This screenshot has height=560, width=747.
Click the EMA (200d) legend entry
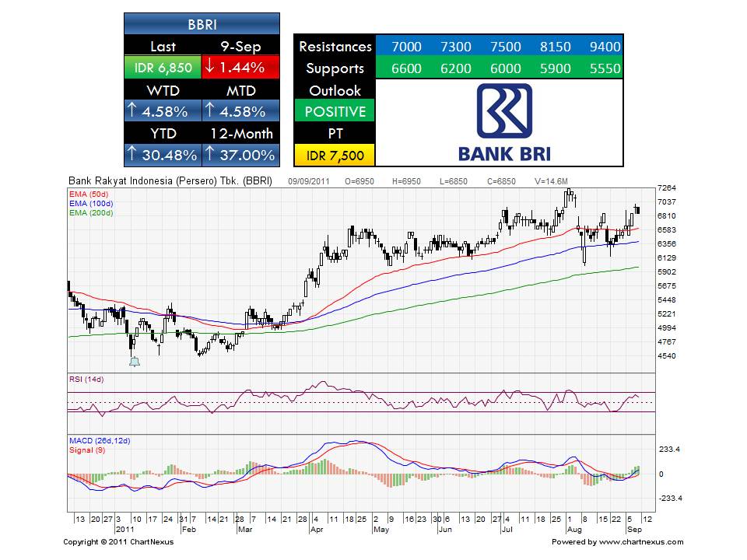(91, 213)
